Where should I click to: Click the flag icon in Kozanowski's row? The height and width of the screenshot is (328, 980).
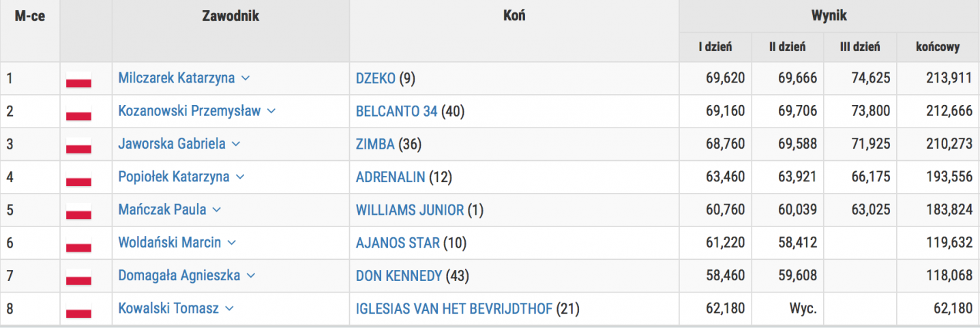[x=78, y=112]
